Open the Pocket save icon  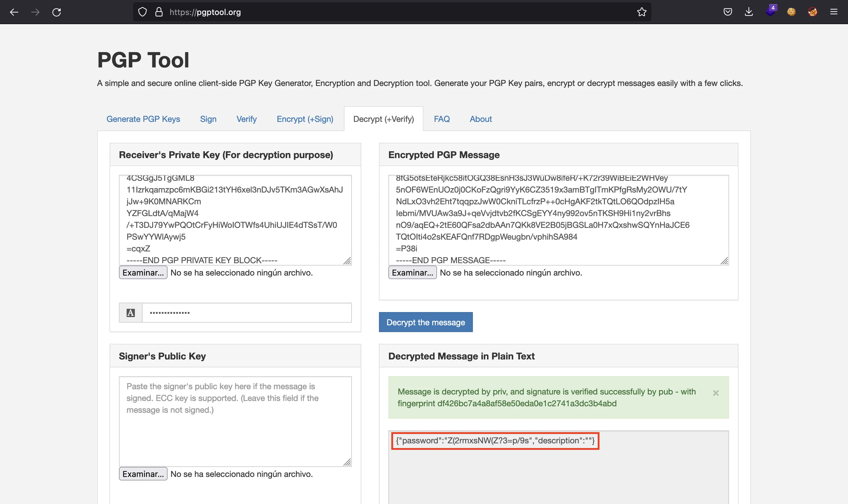coord(728,12)
